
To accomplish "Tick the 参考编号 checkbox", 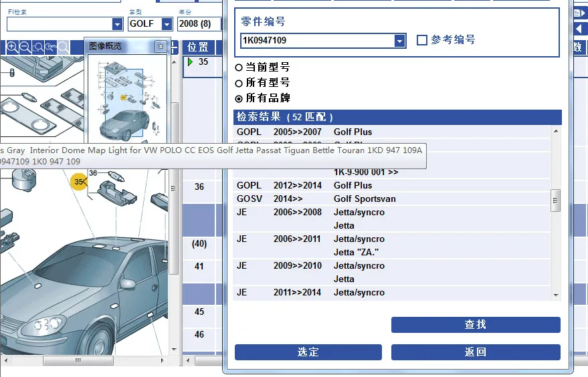I will (422, 39).
